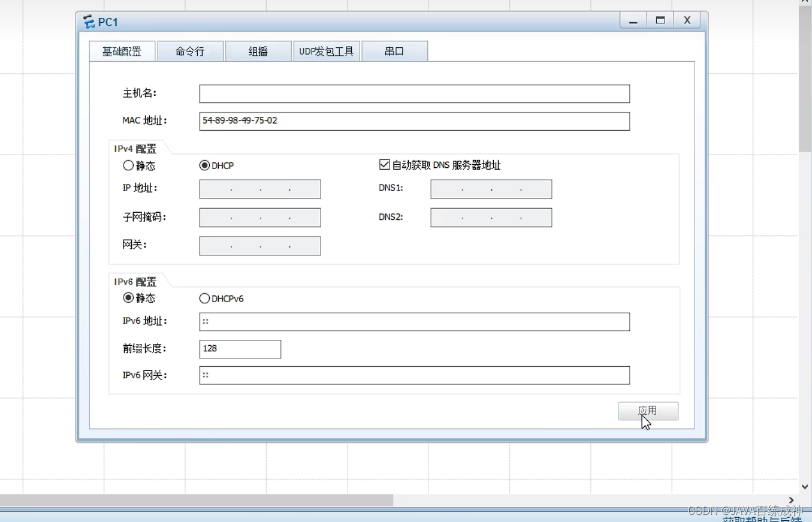This screenshot has width=812, height=522.
Task: Click the 子网掩码 field
Action: coord(260,218)
